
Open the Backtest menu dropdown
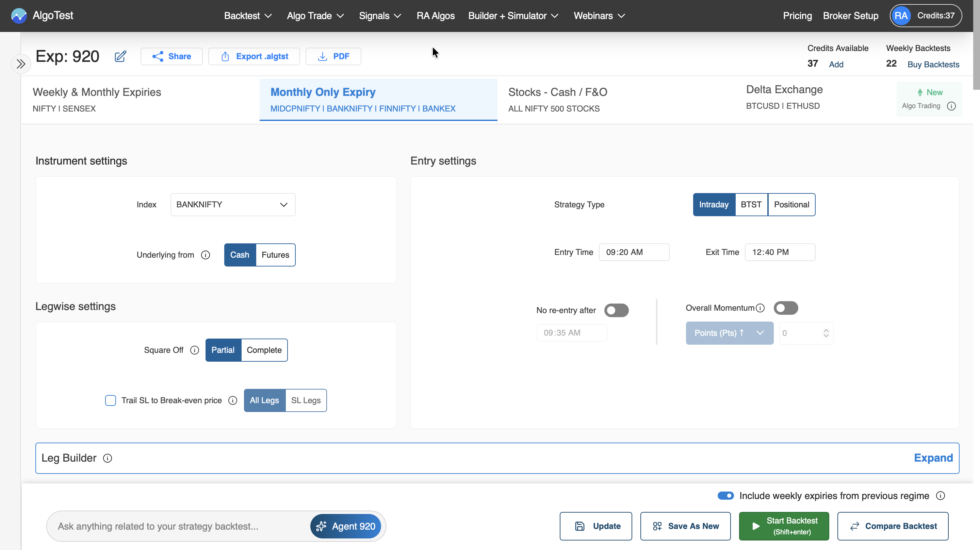(248, 16)
